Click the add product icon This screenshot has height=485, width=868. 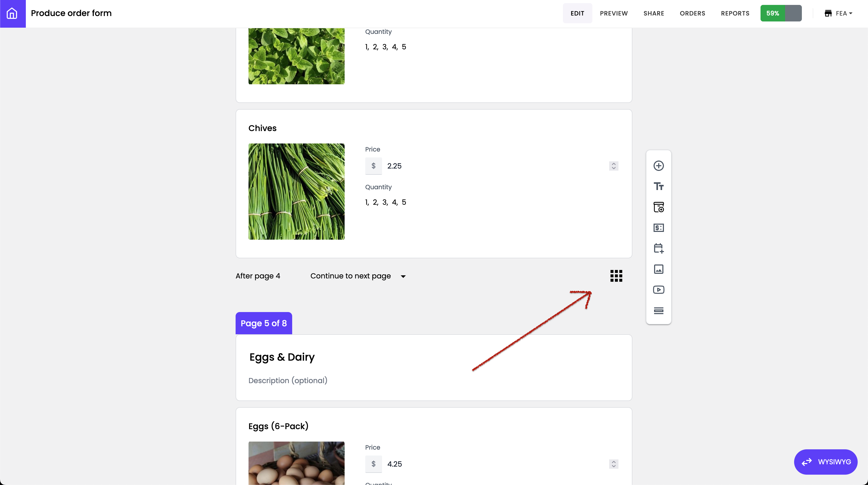(658, 207)
